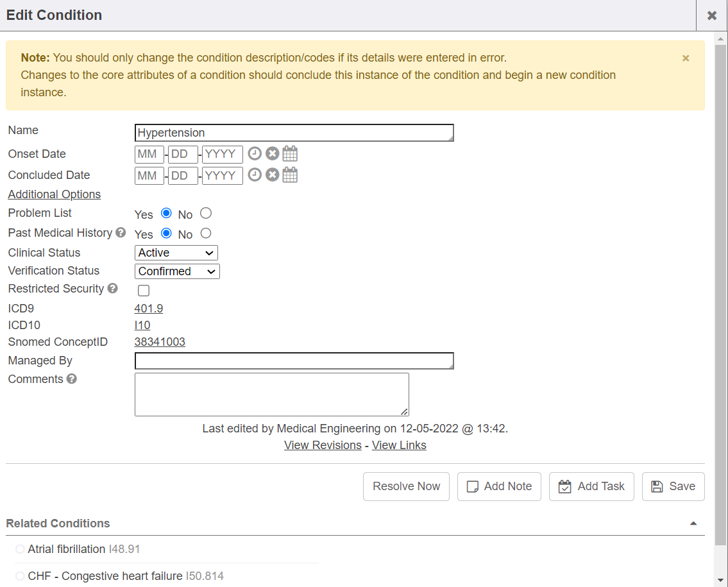Click into the Managed By field
Screen dimensions: 728x587
coord(294,361)
